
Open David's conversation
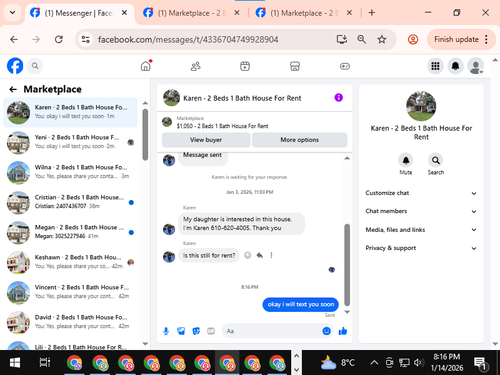(70, 322)
